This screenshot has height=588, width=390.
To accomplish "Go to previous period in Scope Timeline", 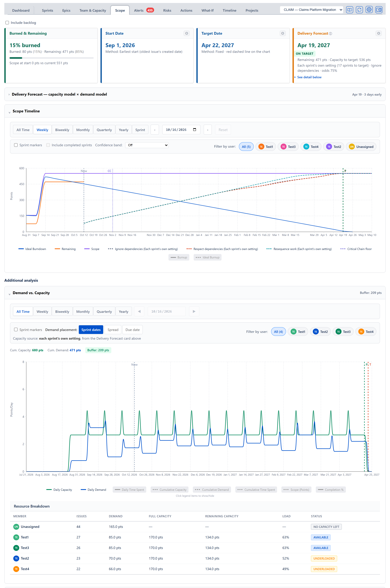I will coord(155,130).
